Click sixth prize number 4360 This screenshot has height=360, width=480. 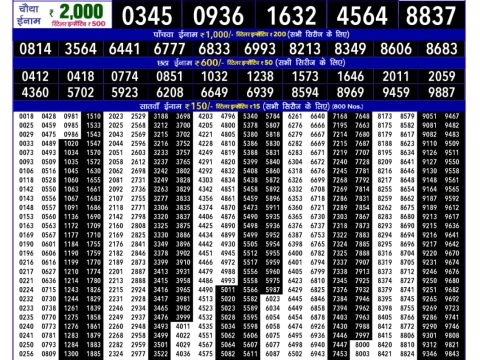click(35, 92)
